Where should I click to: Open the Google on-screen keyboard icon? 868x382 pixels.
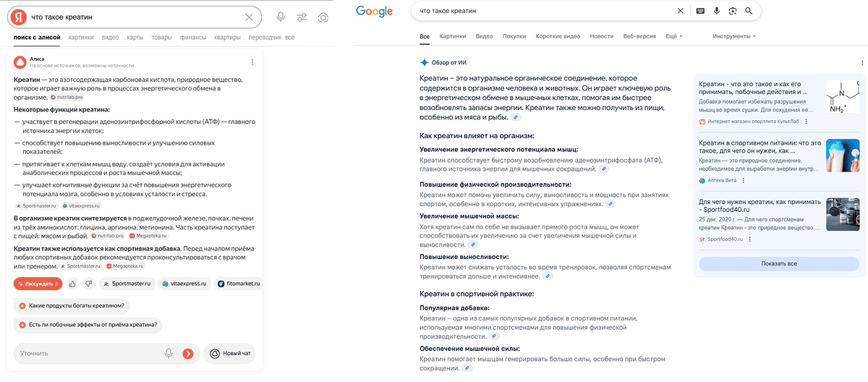[x=699, y=11]
